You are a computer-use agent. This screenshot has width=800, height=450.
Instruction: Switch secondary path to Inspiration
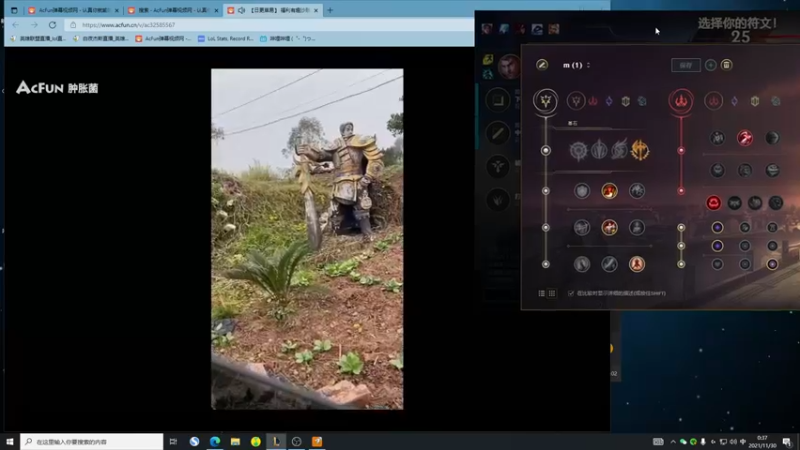tap(776, 101)
